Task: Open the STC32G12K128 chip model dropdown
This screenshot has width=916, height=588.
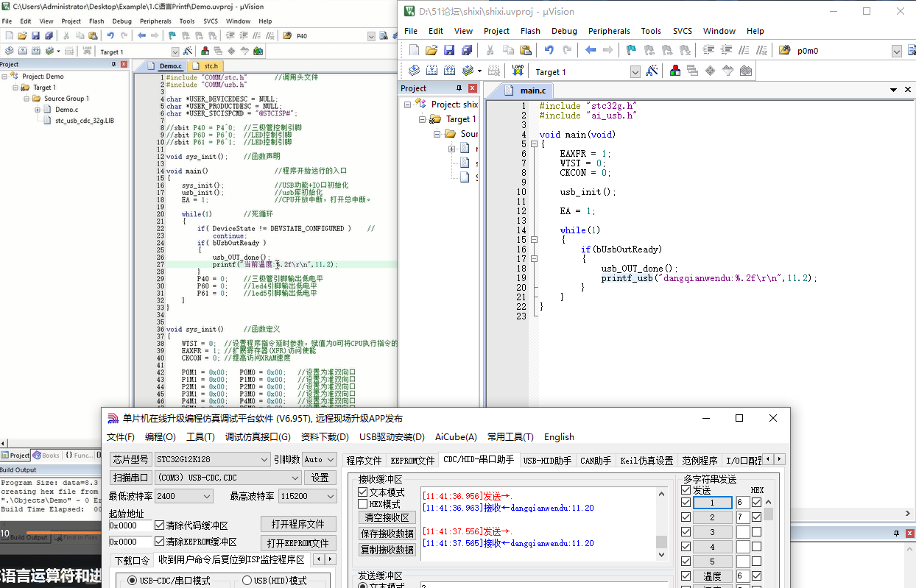Action: (212, 459)
